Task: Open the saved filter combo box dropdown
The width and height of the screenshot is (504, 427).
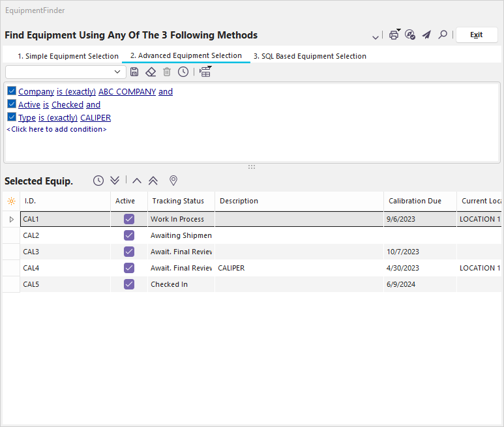Action: coord(117,72)
